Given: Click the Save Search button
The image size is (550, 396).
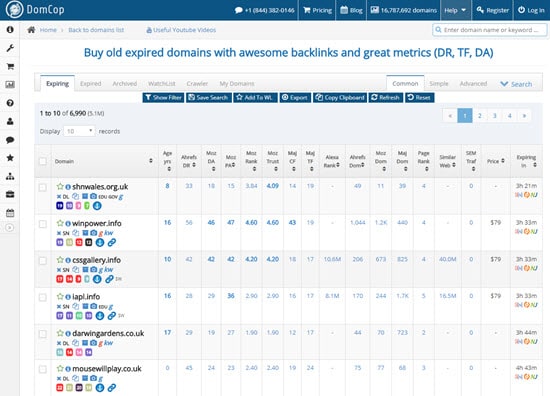Looking at the screenshot, I should tap(209, 98).
